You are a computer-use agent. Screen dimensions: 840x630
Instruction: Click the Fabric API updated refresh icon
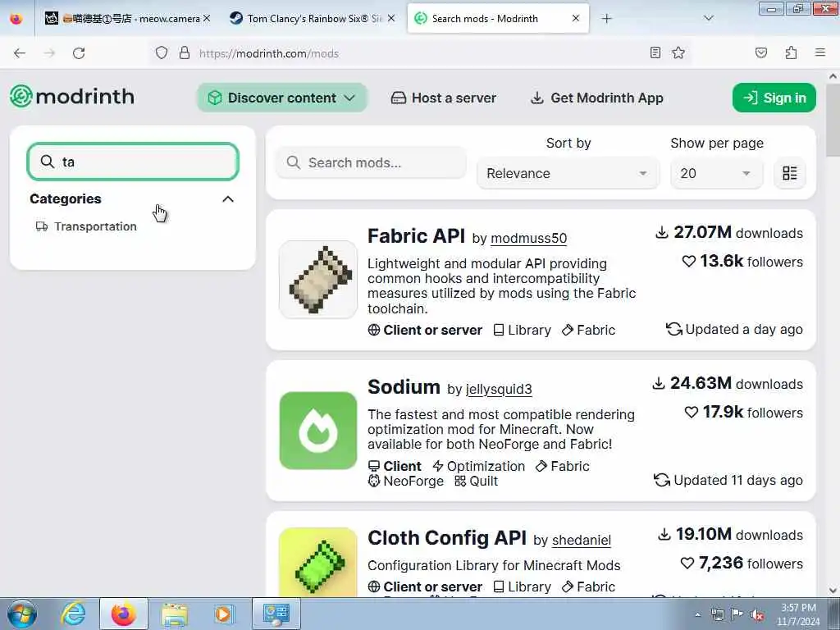[673, 329]
